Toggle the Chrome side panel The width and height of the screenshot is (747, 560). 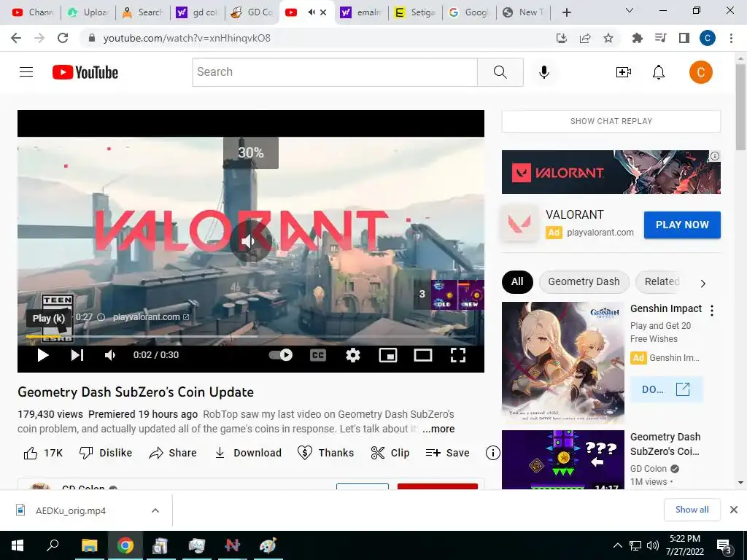684,38
